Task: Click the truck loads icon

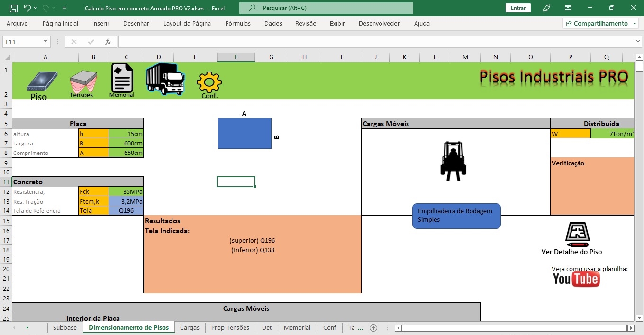Action: tap(164, 79)
